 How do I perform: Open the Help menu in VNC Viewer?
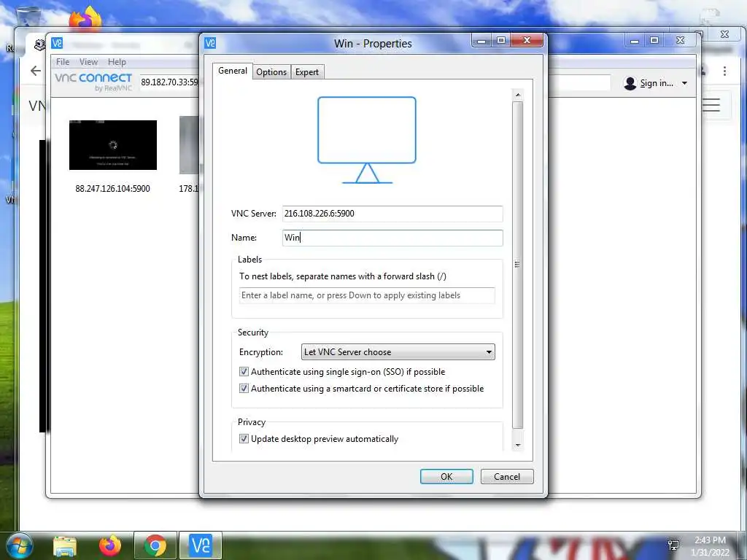(x=117, y=62)
